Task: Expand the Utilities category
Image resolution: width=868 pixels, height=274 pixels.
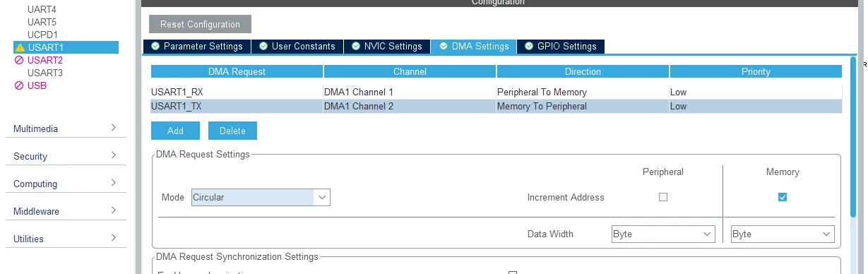Action: click(66, 239)
